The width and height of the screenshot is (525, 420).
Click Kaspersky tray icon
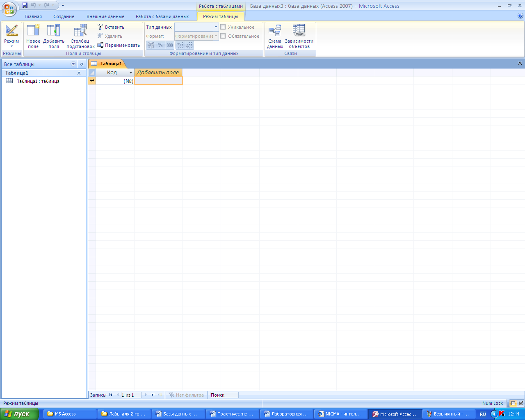[x=502, y=414]
